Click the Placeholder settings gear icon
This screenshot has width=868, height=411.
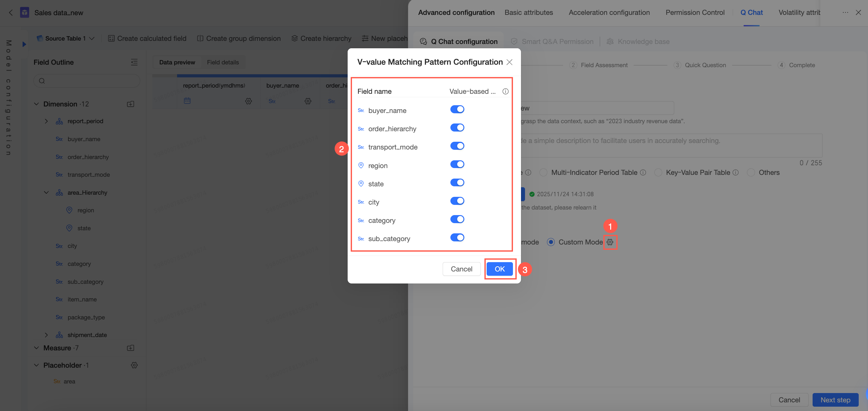(134, 365)
